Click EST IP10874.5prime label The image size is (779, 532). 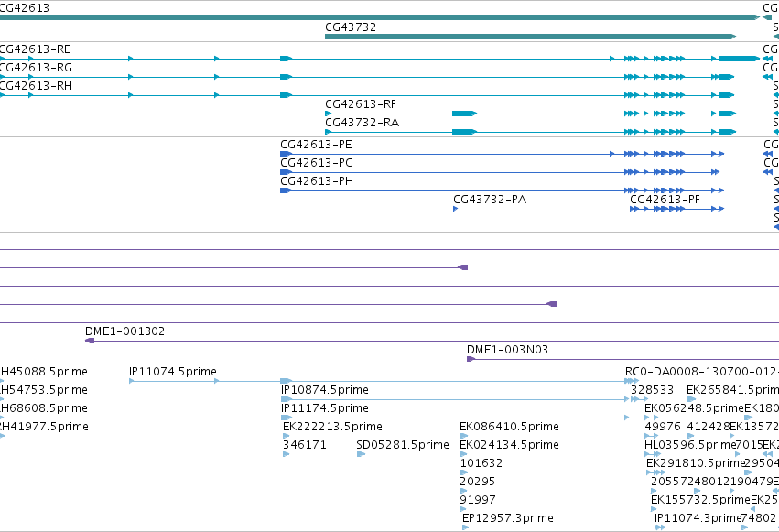pyautogui.click(x=325, y=390)
